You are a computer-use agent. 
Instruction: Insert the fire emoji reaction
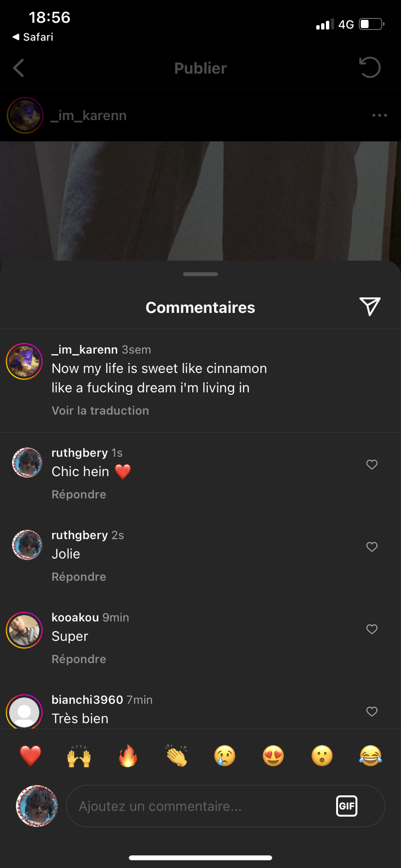click(x=128, y=756)
